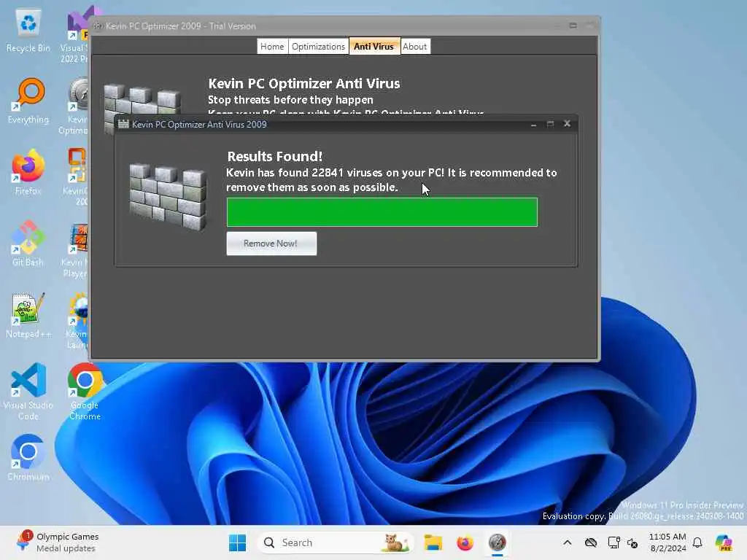This screenshot has width=747, height=560.
Task: Launch Firefox from the taskbar
Action: pyautogui.click(x=465, y=542)
